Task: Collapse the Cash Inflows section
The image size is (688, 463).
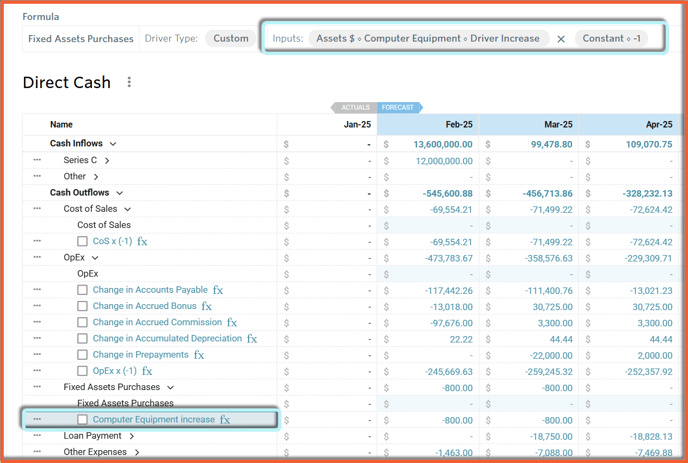Action: 113,144
